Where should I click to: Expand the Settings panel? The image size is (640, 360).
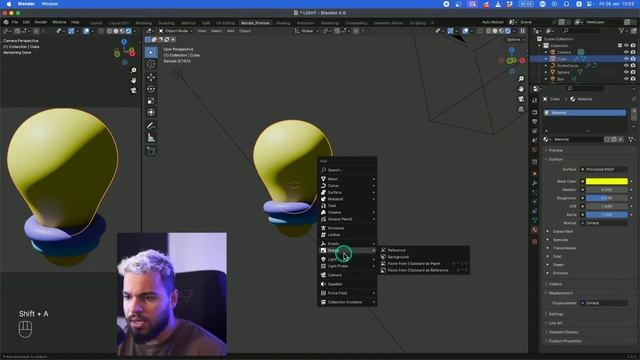coord(556,314)
